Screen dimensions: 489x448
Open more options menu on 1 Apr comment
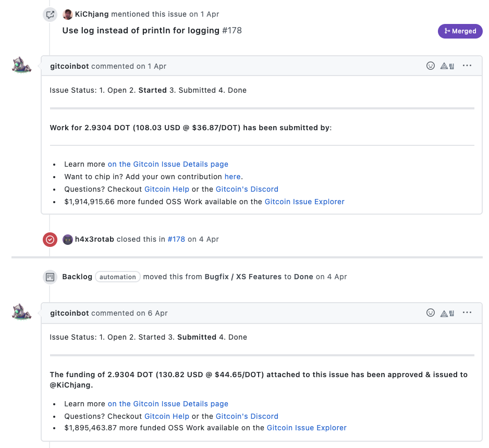click(x=467, y=66)
